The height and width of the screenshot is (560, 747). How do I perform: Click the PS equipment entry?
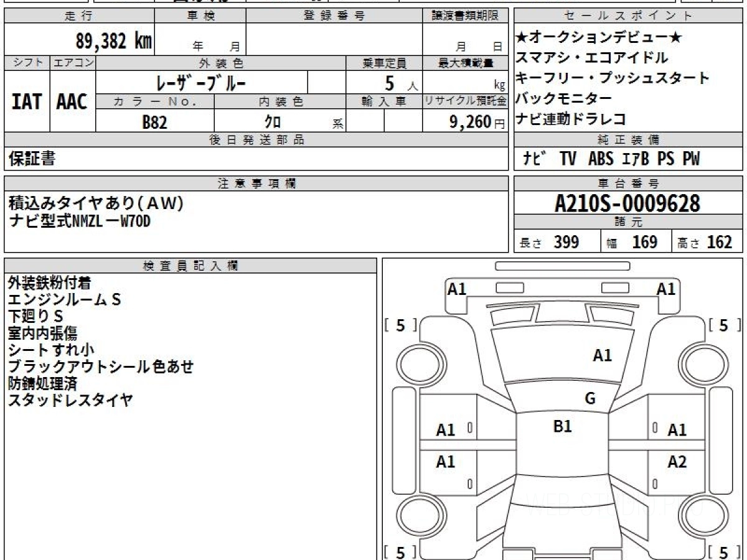(665, 159)
